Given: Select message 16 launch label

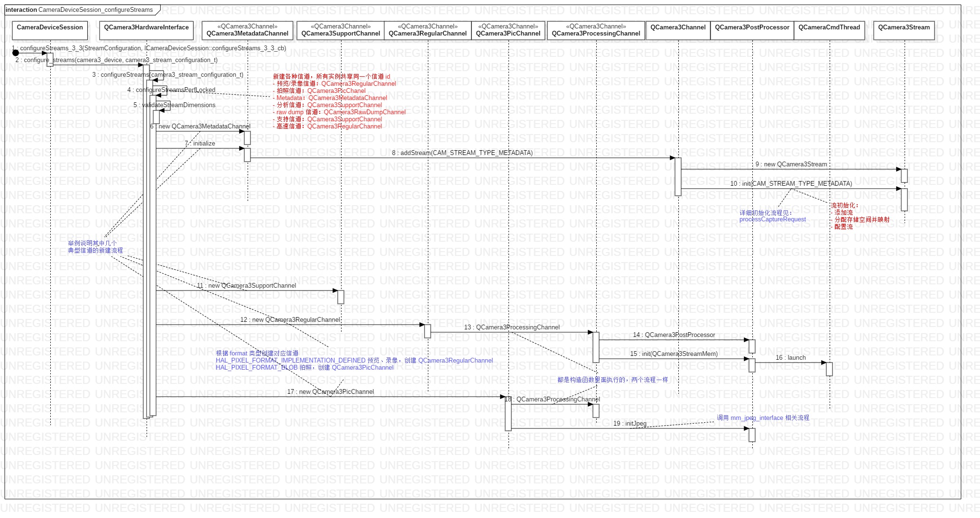Looking at the screenshot, I should 790,358.
